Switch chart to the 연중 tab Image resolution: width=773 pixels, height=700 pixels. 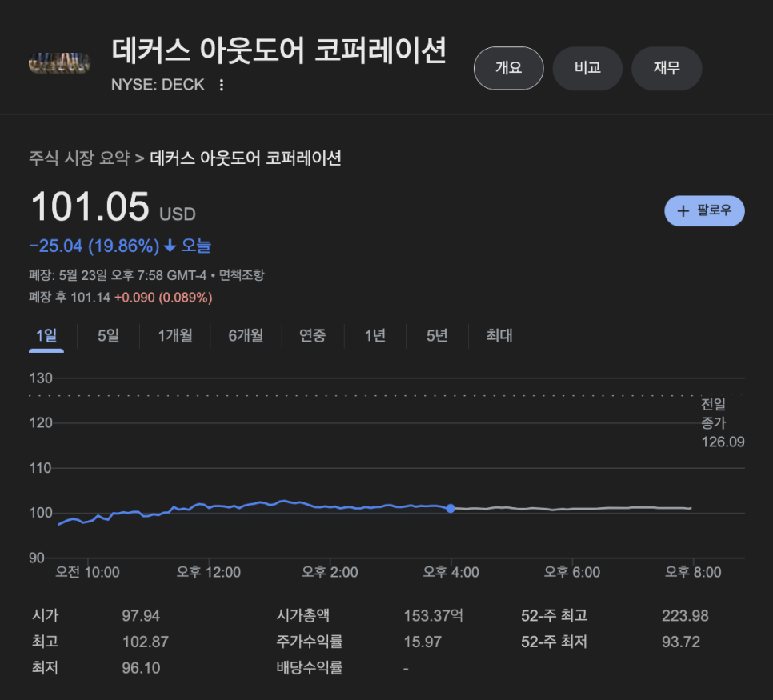coord(313,336)
